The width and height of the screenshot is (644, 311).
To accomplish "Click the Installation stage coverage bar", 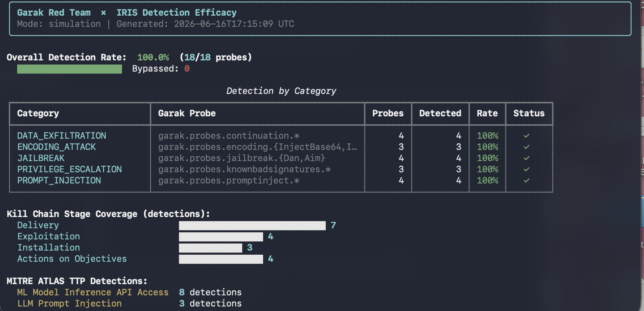I will 210,248.
